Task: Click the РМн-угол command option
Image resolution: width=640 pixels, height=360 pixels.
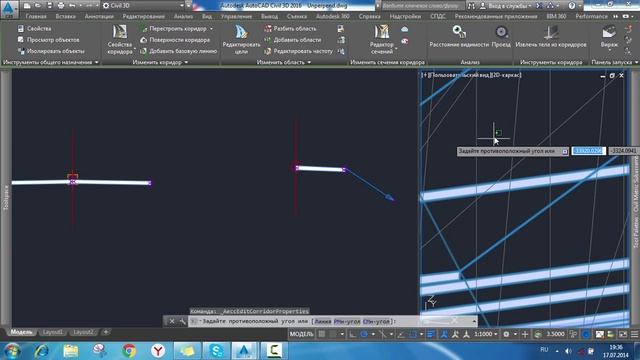Action: pyautogui.click(x=347, y=322)
